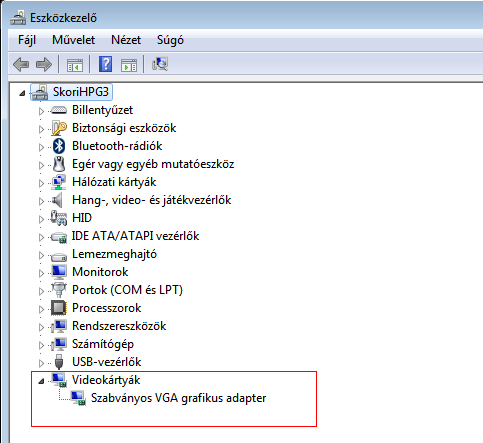Expand the Számítógép category
This screenshot has height=443, width=483.
click(x=41, y=345)
